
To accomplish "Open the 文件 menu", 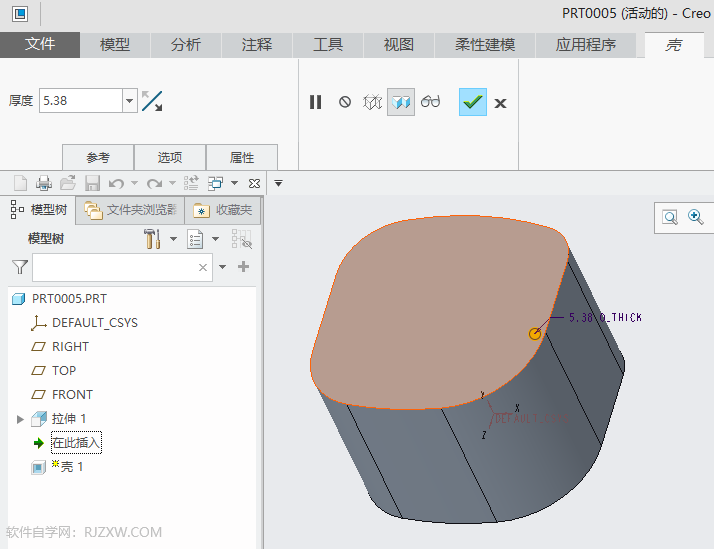I will pyautogui.click(x=40, y=45).
